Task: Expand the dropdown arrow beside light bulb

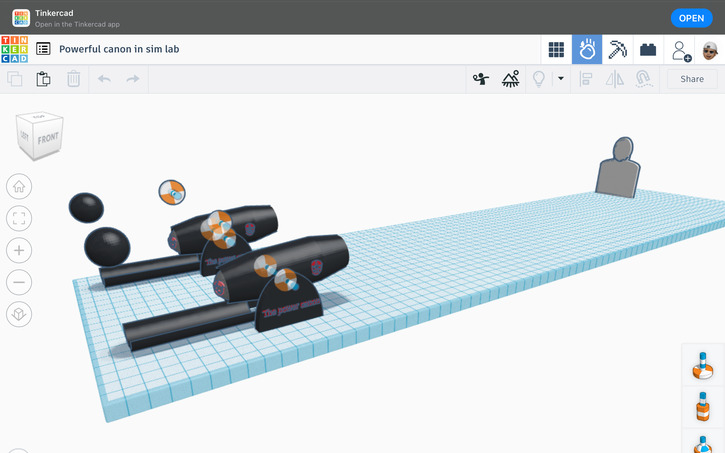Action: [561, 79]
